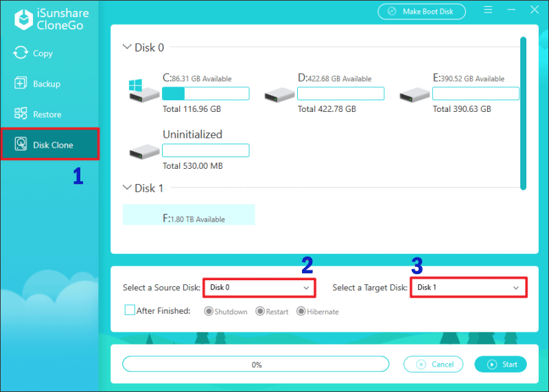Click the D: 422.68 GB Available text
Viewport: 549px width, 392px height.
pos(335,78)
